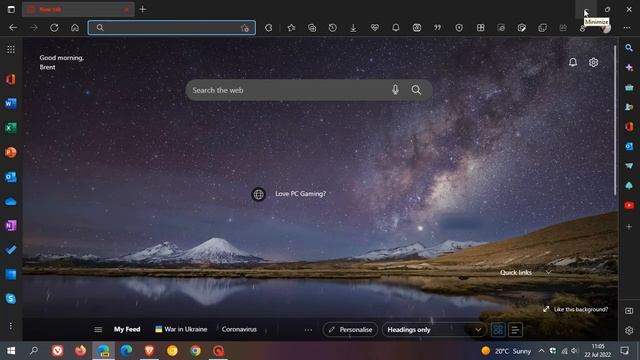Open Firefox from the Windows taskbar
640x360 pixels.
(x=80, y=351)
